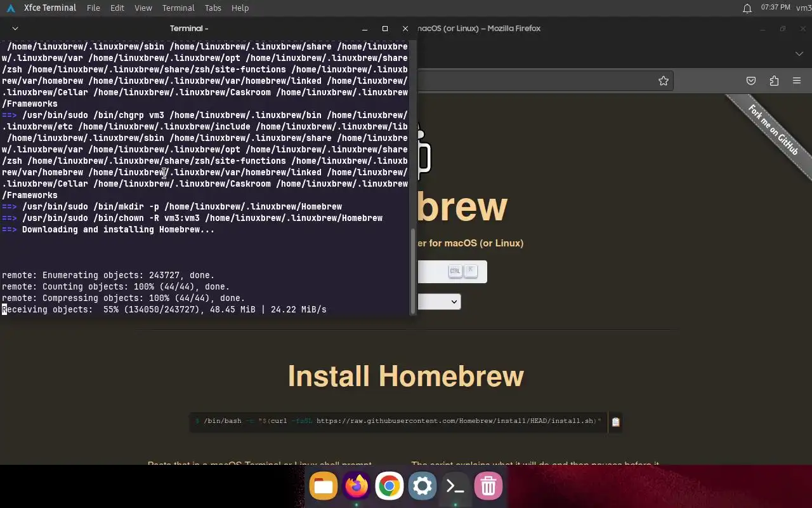The height and width of the screenshot is (508, 812).
Task: Click the Install Homebrew heading
Action: pos(406,376)
